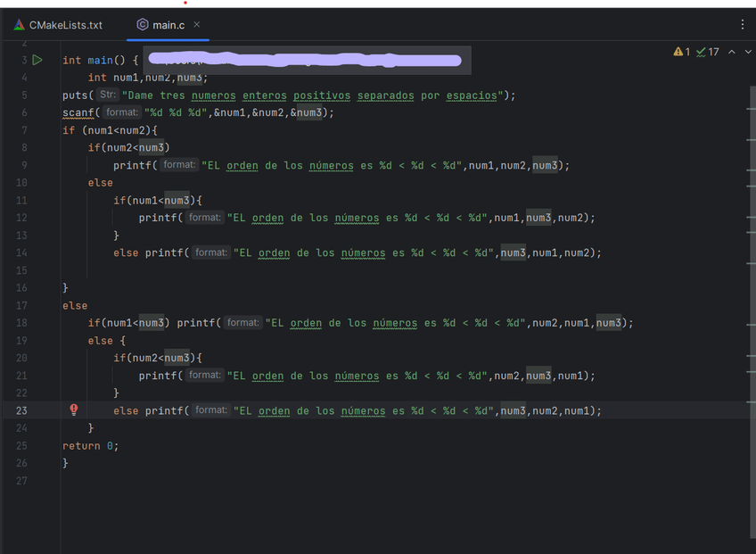Image resolution: width=756 pixels, height=554 pixels.
Task: Click the puts function name on line 5
Action: pyautogui.click(x=75, y=95)
